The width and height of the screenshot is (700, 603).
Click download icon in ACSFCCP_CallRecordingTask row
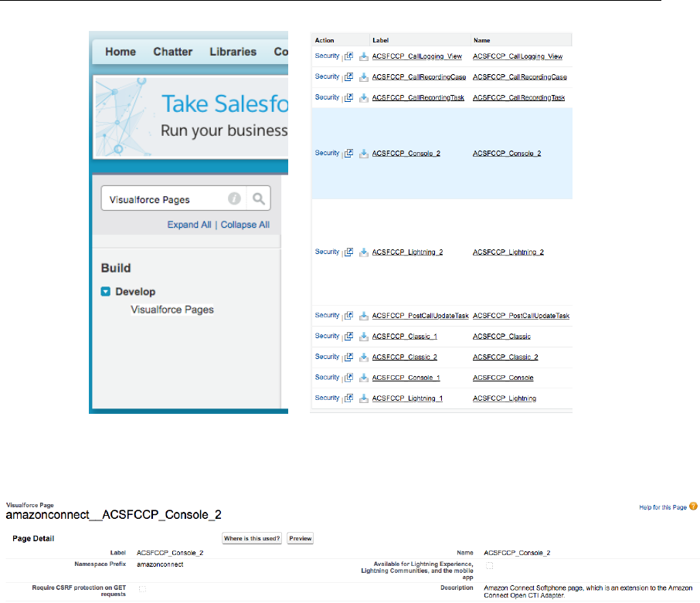click(x=364, y=97)
